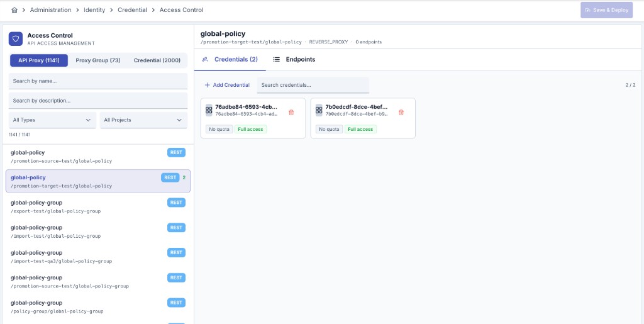The width and height of the screenshot is (644, 324).
Task: Select global-policy under /promotion-target-test
Action: click(x=97, y=181)
